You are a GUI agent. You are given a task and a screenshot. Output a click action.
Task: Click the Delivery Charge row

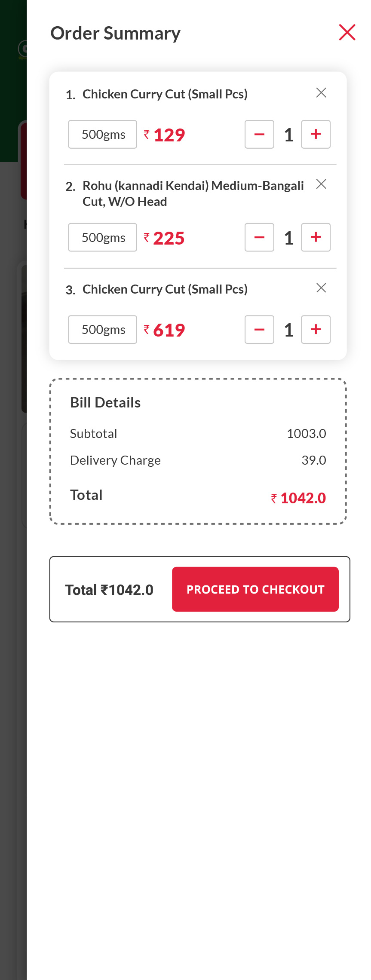point(198,460)
